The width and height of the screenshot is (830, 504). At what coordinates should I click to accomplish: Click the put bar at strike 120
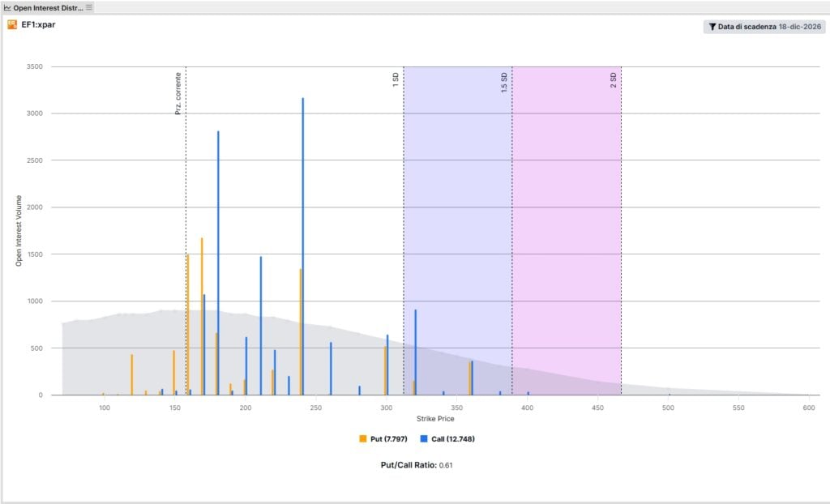point(132,375)
